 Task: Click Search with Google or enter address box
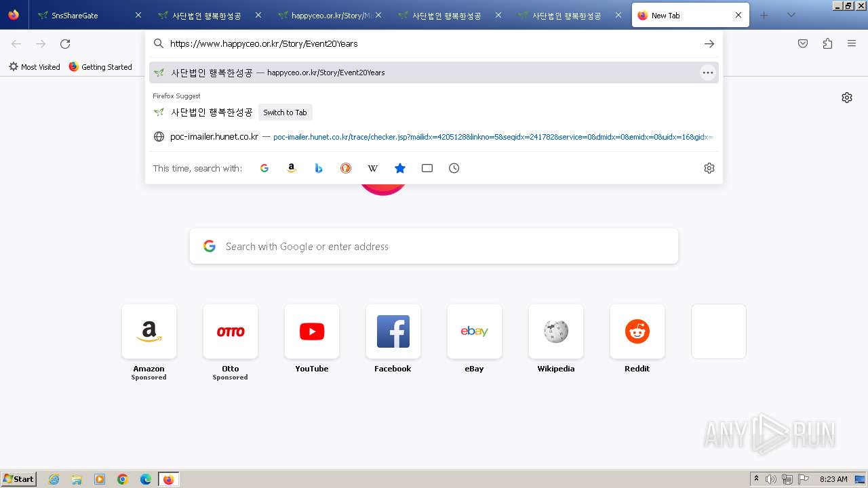click(x=434, y=246)
